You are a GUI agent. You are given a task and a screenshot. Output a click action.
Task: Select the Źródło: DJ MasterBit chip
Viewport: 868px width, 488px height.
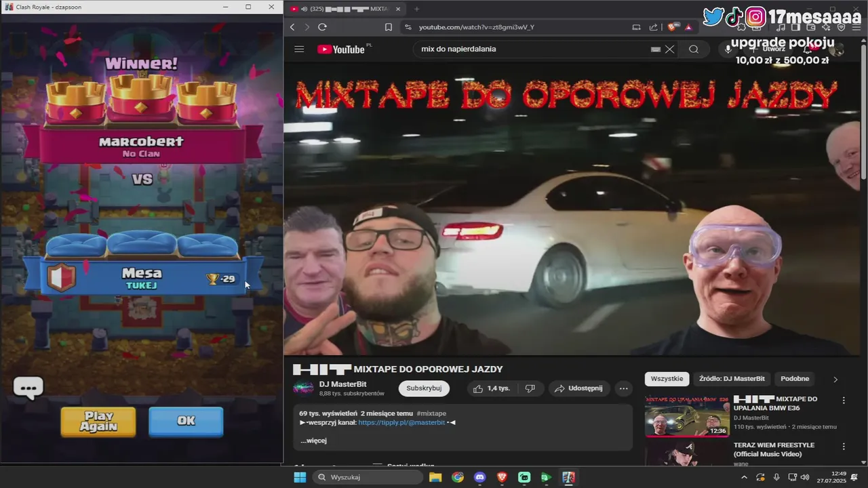(732, 379)
